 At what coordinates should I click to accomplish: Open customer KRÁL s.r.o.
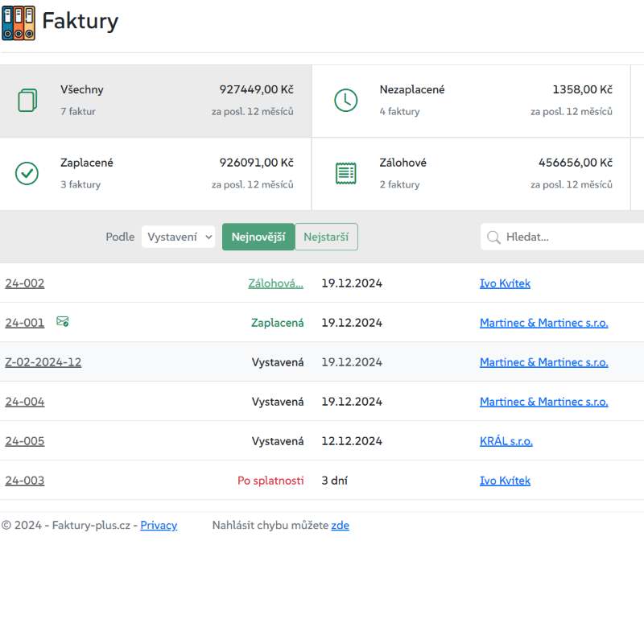pos(506,441)
